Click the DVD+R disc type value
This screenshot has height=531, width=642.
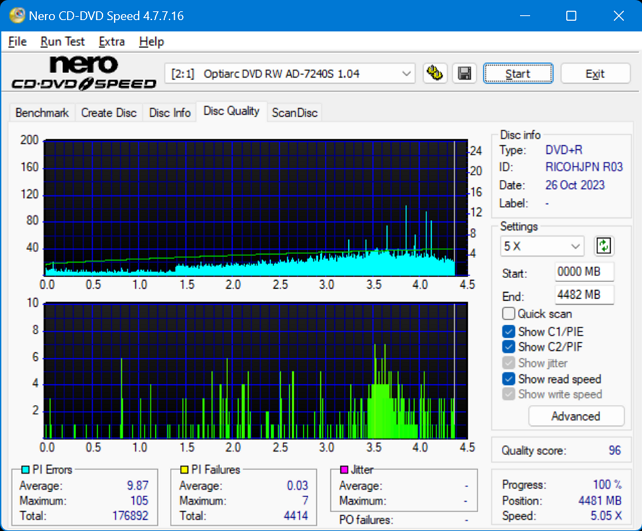(564, 150)
